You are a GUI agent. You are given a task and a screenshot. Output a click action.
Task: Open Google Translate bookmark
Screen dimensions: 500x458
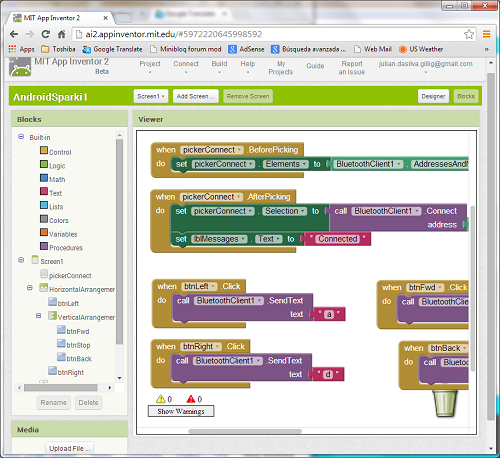(x=112, y=49)
